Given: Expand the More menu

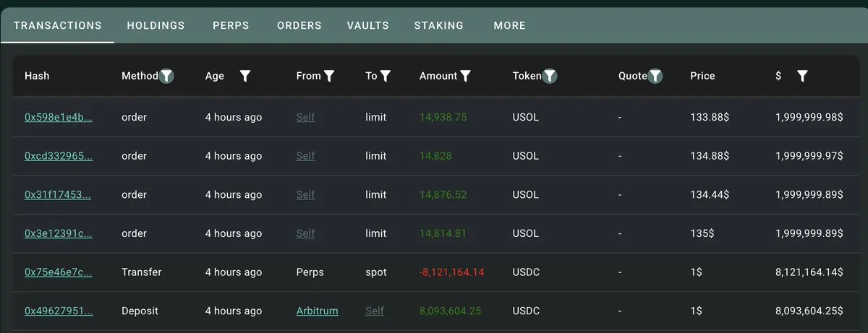Looking at the screenshot, I should point(509,25).
